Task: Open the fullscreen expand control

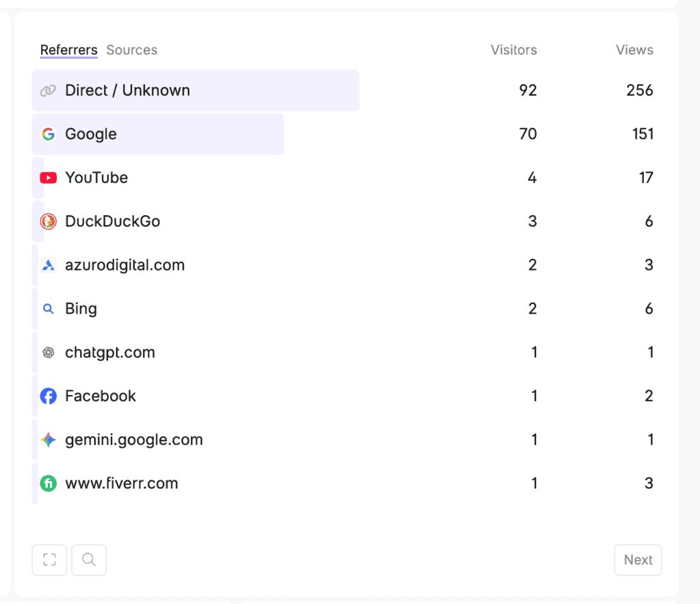Action: [49, 560]
